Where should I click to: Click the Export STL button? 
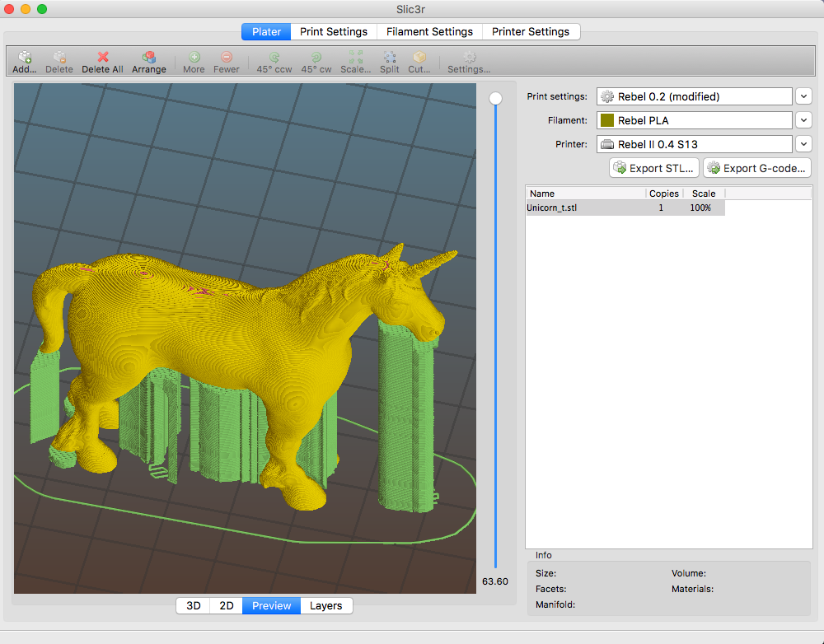point(654,168)
